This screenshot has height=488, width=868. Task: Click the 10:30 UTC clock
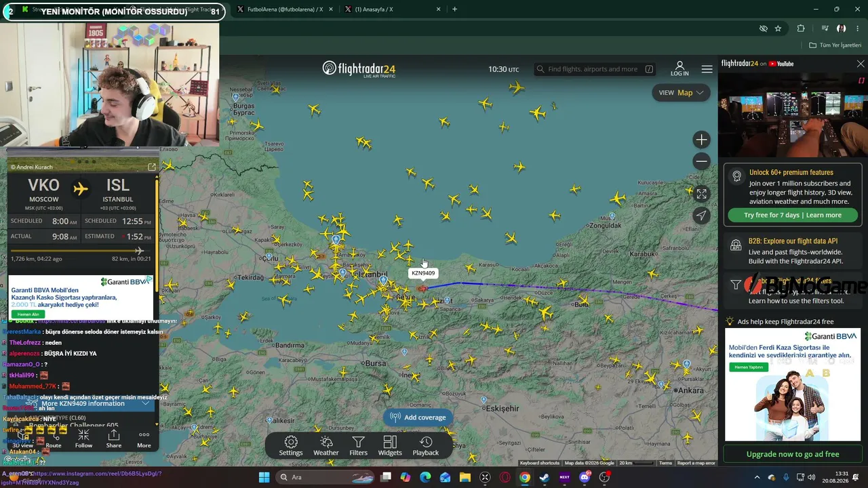pos(504,69)
